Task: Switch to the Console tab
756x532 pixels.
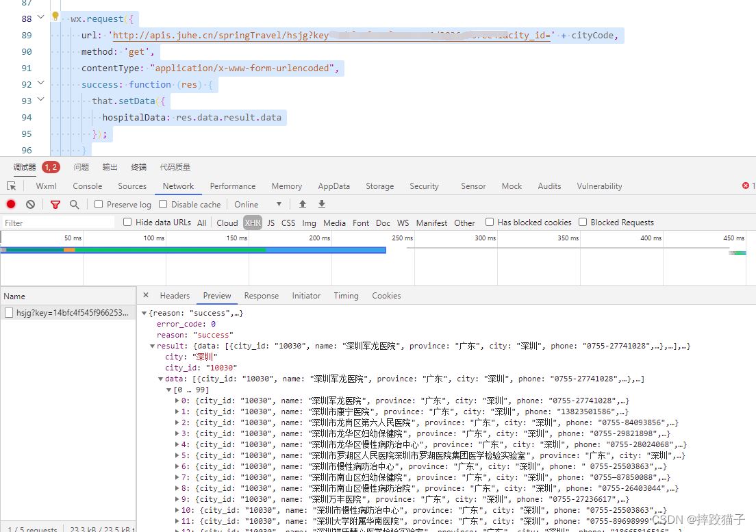Action: (x=87, y=186)
